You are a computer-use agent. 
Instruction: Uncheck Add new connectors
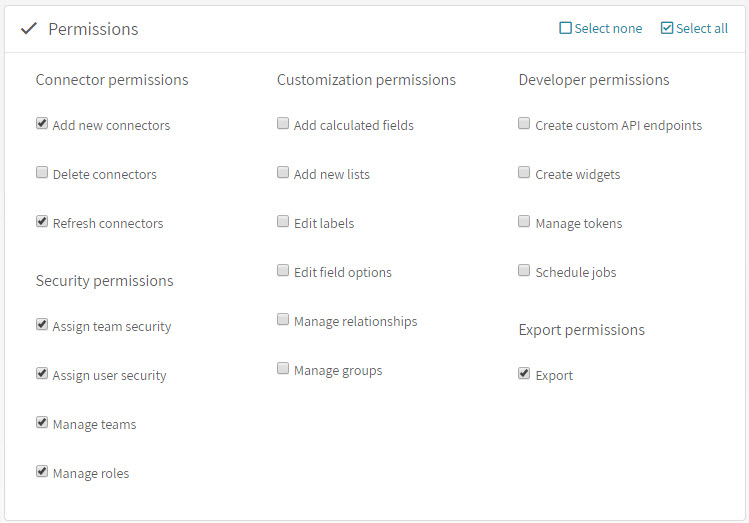pos(42,123)
